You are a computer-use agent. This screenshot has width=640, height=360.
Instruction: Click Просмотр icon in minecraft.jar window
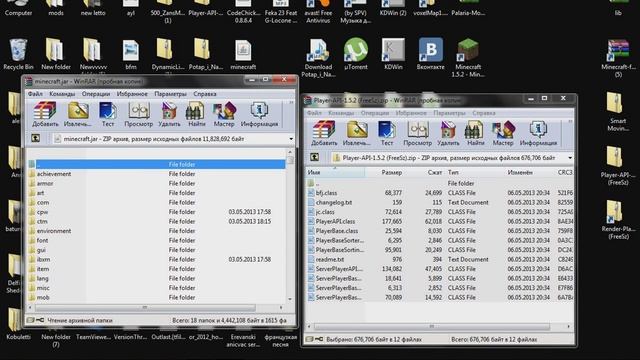click(x=138, y=114)
